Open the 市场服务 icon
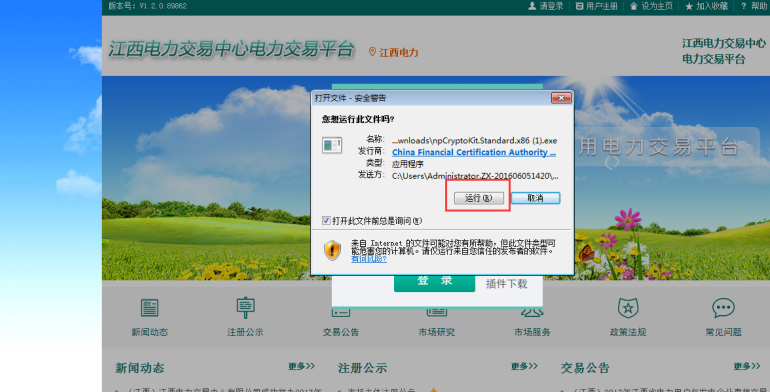This screenshot has width=770, height=392. click(532, 312)
